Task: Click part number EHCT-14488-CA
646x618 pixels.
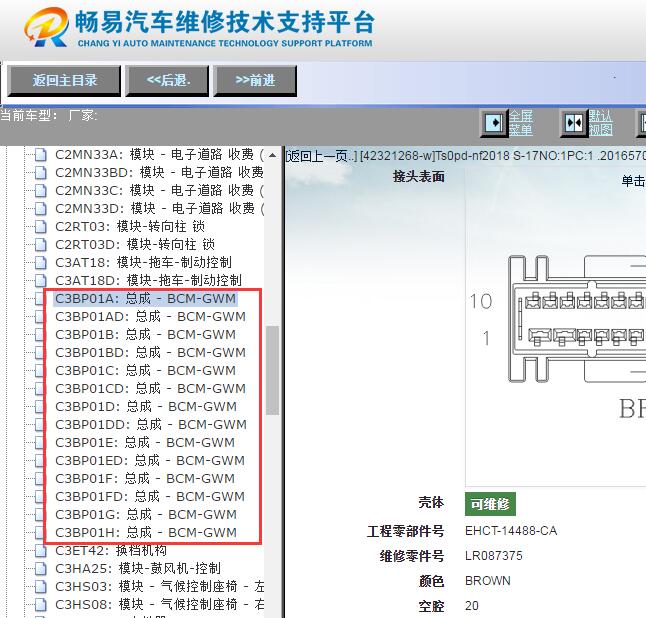Action: (511, 531)
